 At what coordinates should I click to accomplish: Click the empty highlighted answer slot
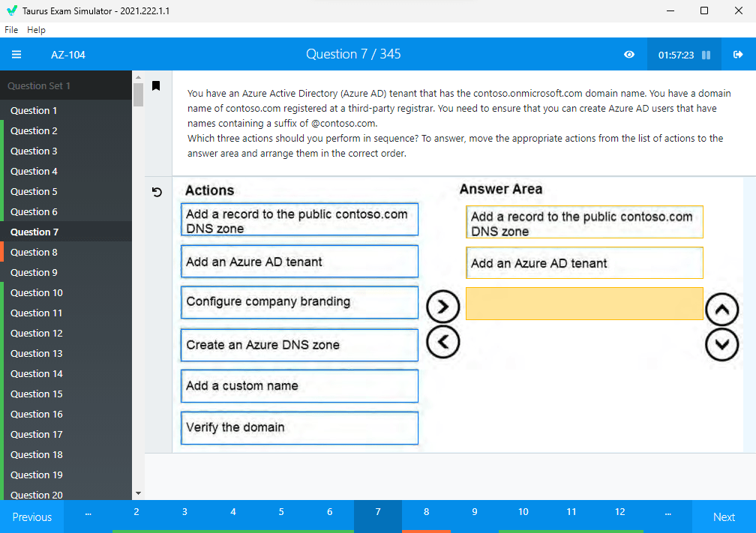click(x=584, y=304)
